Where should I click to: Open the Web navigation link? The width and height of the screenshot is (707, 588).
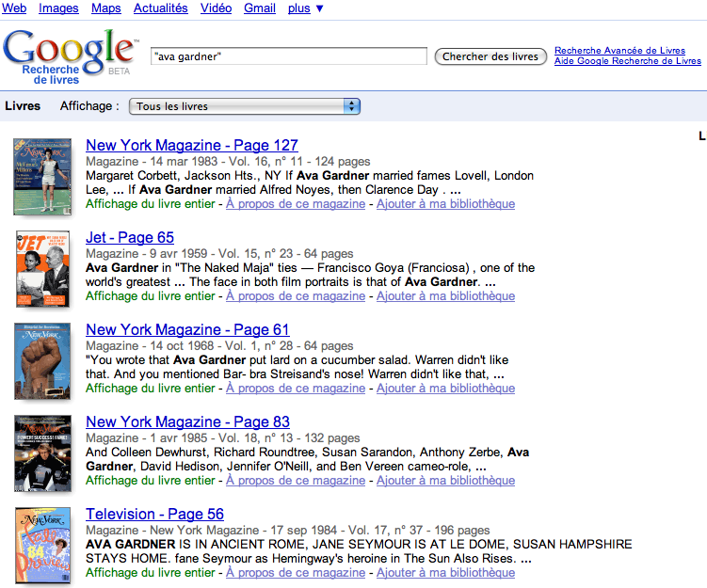pyautogui.click(x=14, y=8)
